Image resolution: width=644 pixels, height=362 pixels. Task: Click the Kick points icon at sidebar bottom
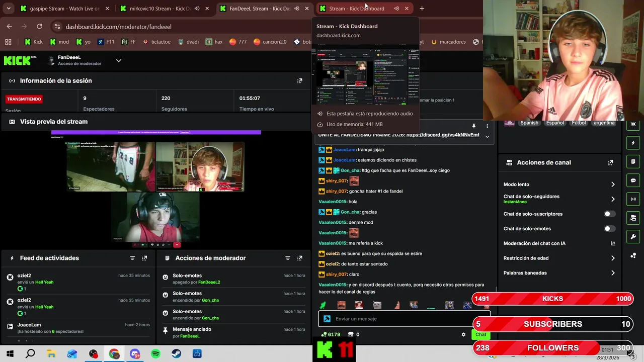pyautogui.click(x=633, y=255)
